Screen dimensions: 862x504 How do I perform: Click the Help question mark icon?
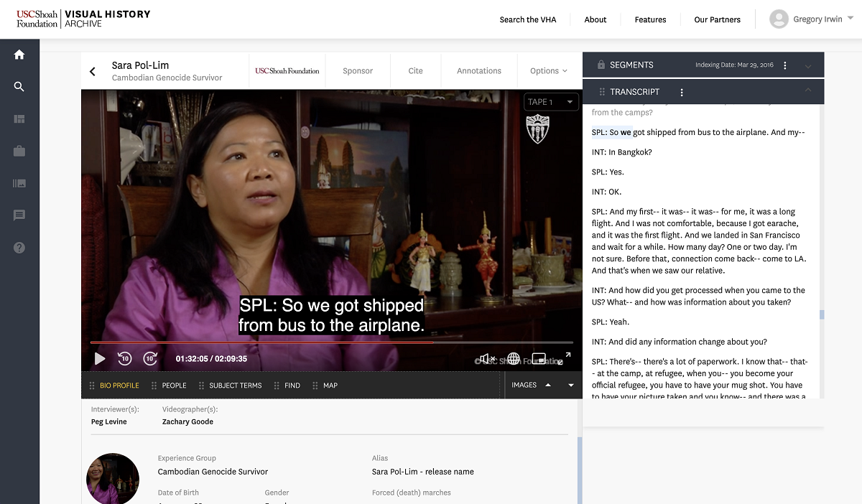click(x=19, y=247)
